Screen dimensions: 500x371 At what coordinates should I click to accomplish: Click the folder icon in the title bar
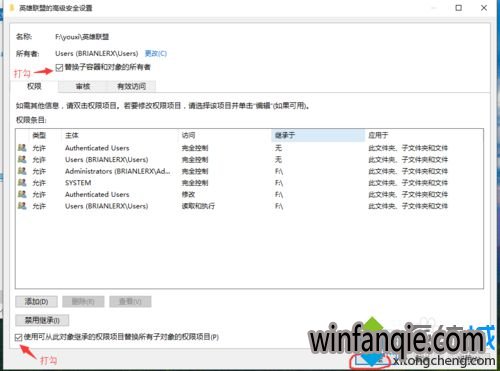12,8
